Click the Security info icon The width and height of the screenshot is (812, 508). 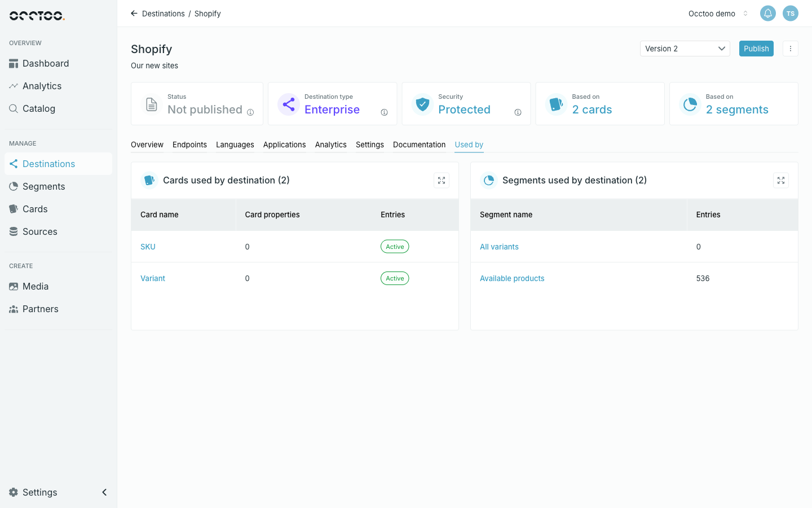[518, 112]
